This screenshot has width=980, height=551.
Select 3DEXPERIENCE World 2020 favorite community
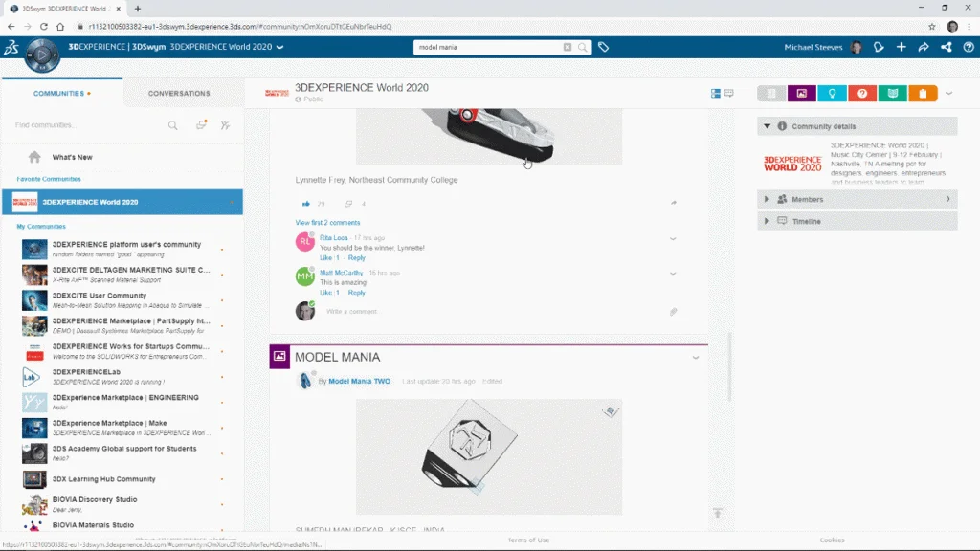[122, 202]
